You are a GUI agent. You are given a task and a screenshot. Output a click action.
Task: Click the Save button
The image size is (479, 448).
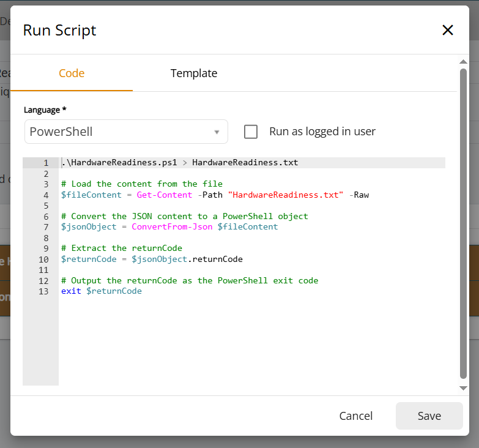[429, 416]
